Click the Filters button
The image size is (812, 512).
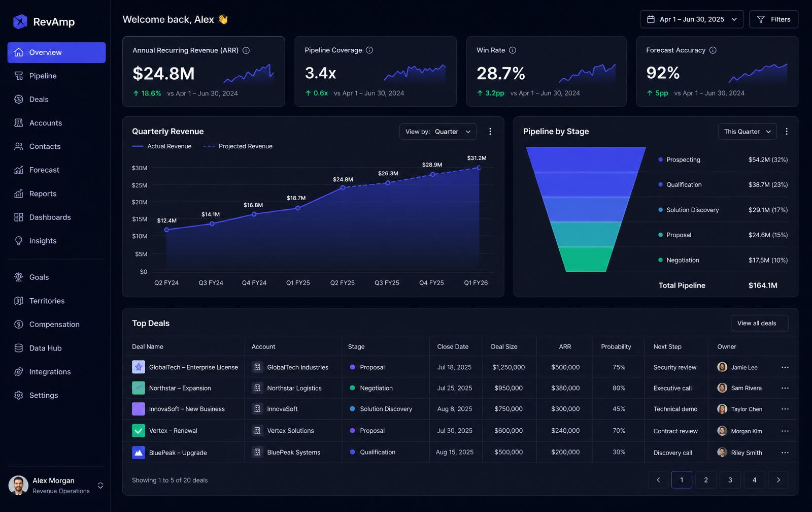point(773,19)
